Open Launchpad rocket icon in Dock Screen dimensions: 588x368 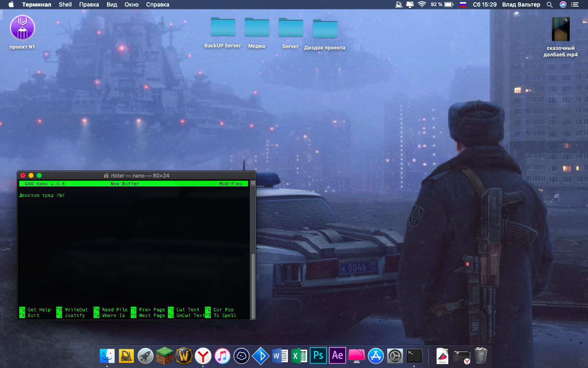pos(145,356)
